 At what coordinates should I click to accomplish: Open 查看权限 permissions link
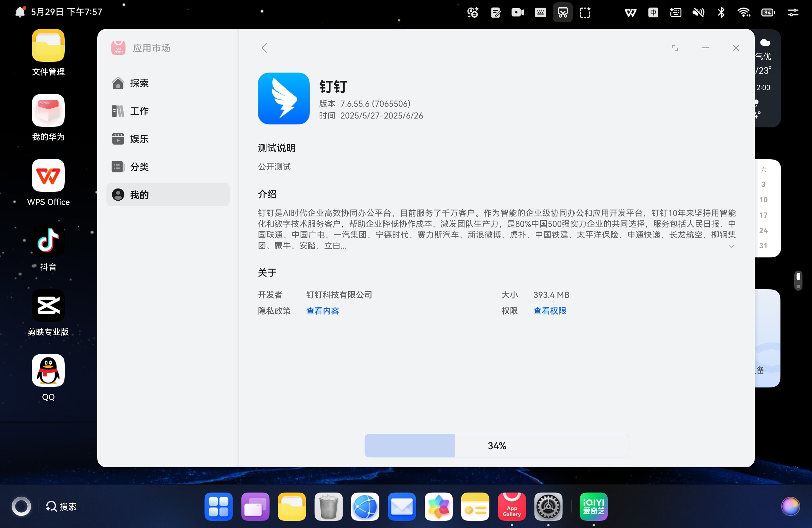coord(550,311)
